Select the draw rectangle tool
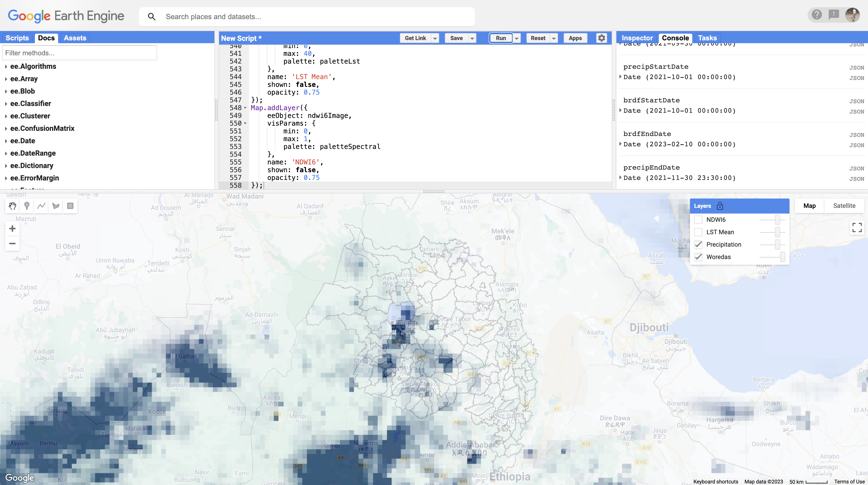Screen dimensions: 868x485 click(x=70, y=206)
